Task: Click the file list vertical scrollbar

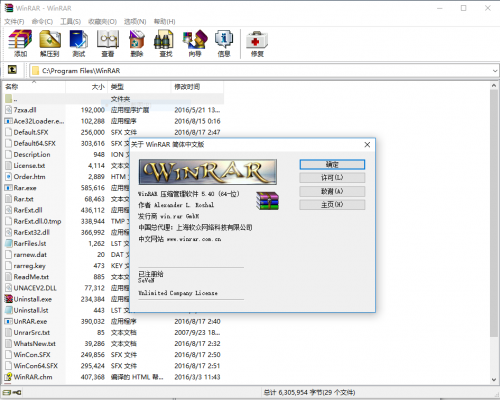Action: pyautogui.click(x=494, y=213)
